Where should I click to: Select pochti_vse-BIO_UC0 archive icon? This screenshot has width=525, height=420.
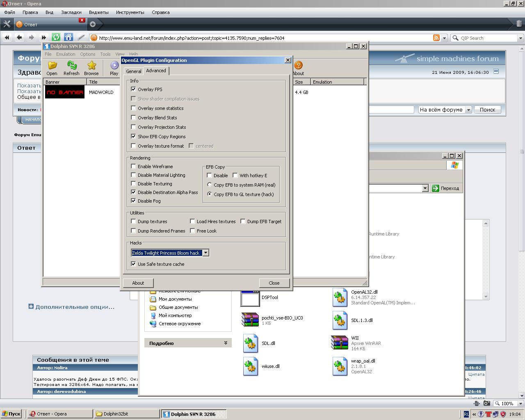point(250,320)
